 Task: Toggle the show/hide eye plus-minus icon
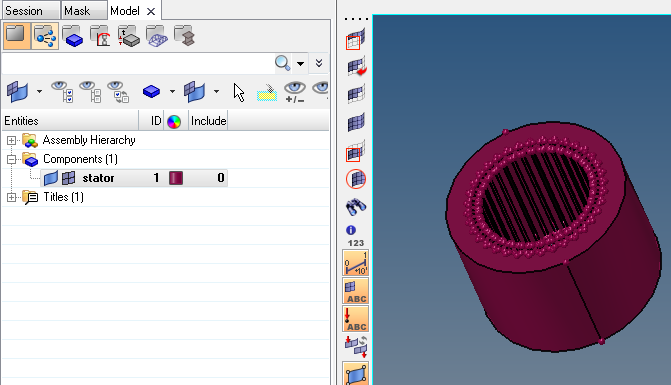295,92
